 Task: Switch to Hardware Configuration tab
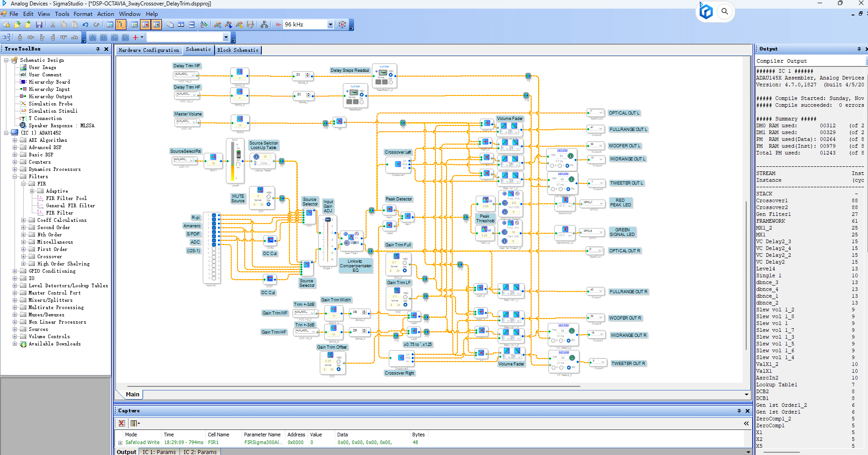pos(149,50)
